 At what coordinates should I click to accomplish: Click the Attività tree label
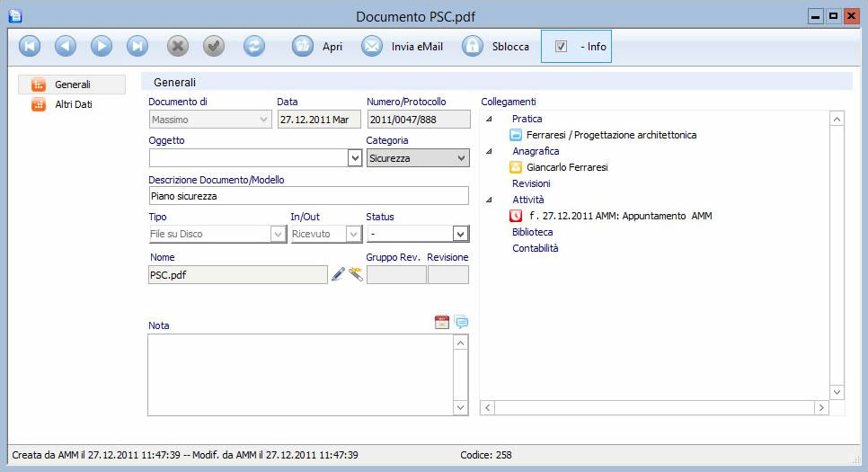pos(528,200)
